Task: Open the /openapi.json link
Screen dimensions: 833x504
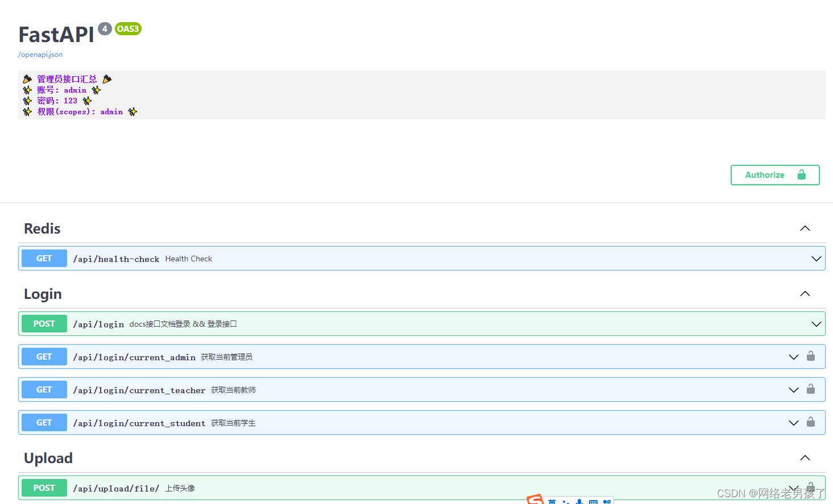Action: (x=40, y=55)
